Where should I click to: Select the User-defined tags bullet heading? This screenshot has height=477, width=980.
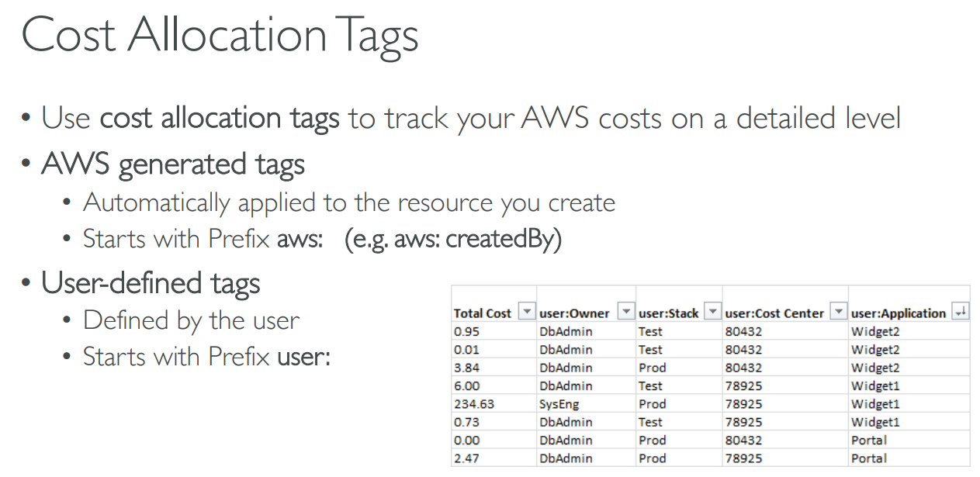(x=151, y=283)
